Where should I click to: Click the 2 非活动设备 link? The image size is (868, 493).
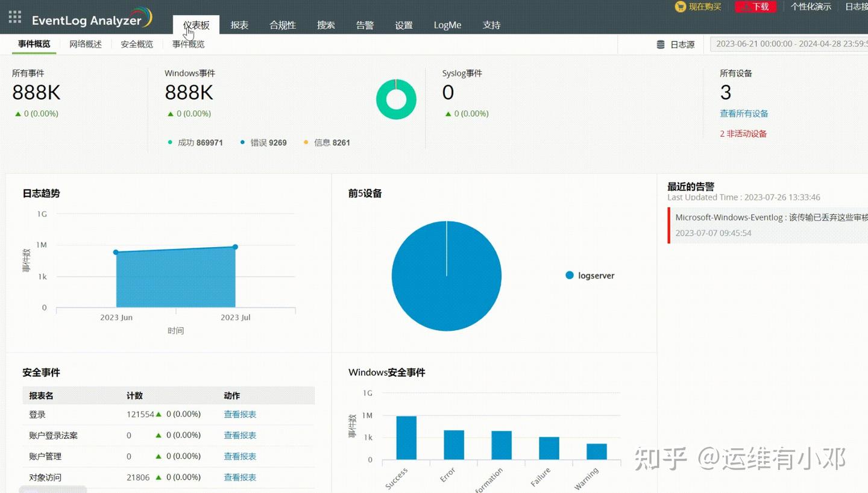743,134
